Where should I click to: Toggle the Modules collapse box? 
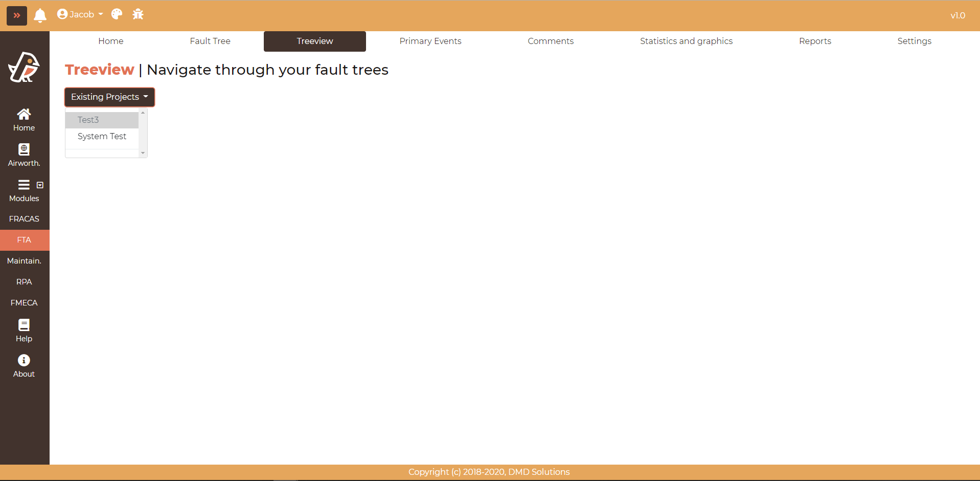pyautogui.click(x=40, y=185)
